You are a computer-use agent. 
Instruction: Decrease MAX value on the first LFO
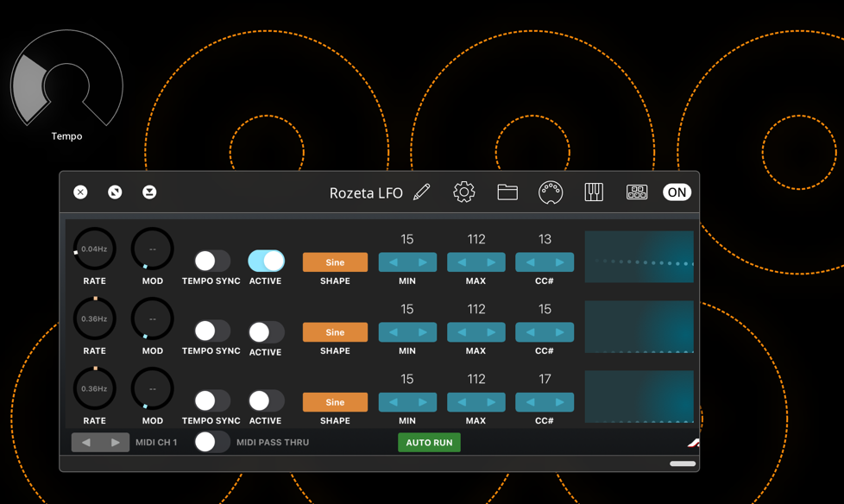point(462,262)
